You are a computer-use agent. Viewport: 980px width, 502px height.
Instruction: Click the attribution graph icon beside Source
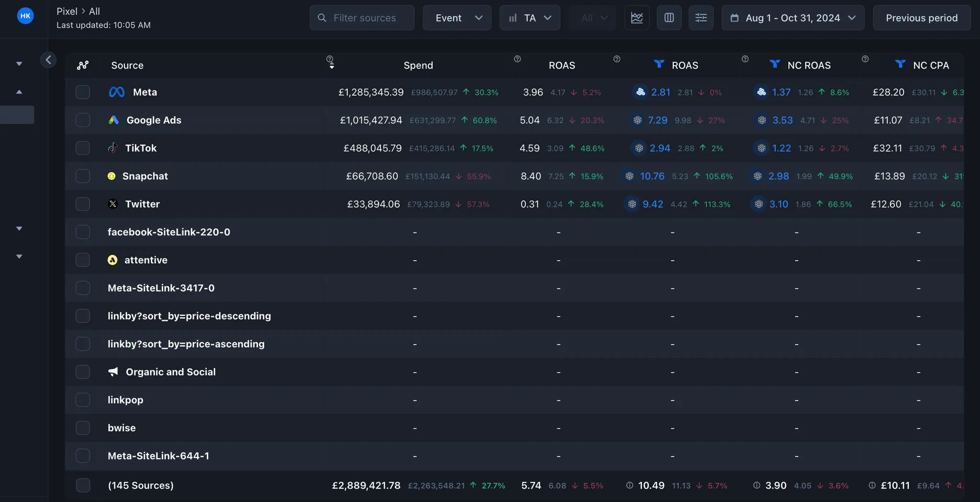click(x=83, y=65)
